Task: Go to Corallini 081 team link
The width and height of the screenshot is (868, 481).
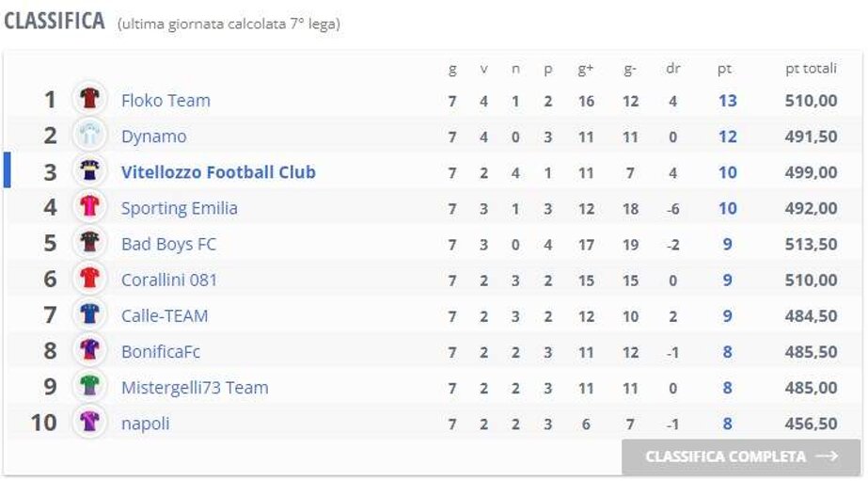Action: (169, 280)
